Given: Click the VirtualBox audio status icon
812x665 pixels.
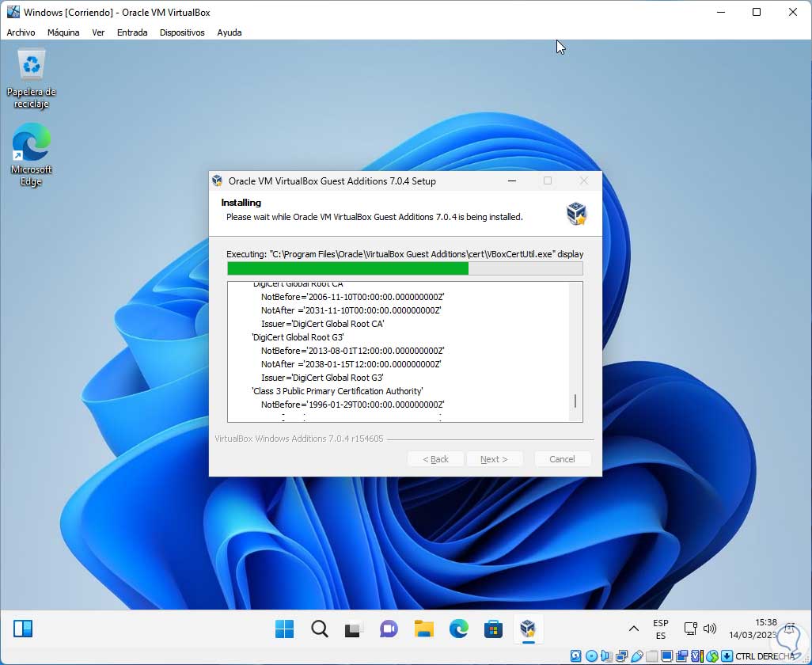Looking at the screenshot, I should point(606,656).
